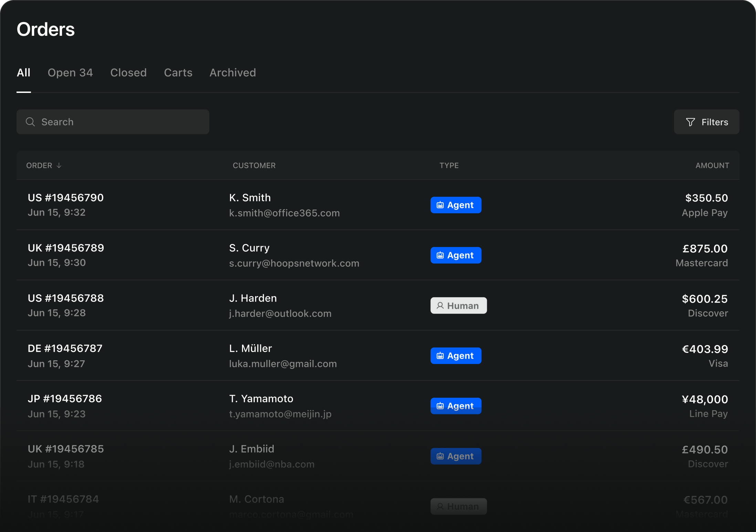Click the Agent badge for L. Müller
The width and height of the screenshot is (756, 532).
(x=455, y=356)
